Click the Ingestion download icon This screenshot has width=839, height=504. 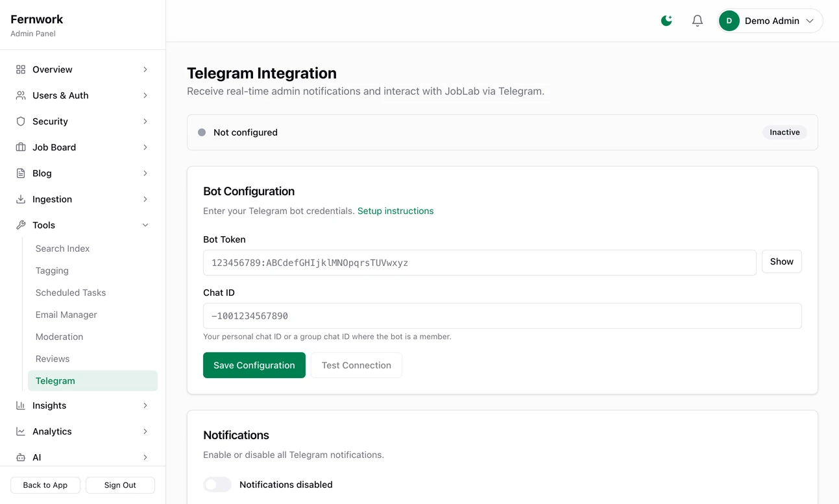[x=21, y=199]
